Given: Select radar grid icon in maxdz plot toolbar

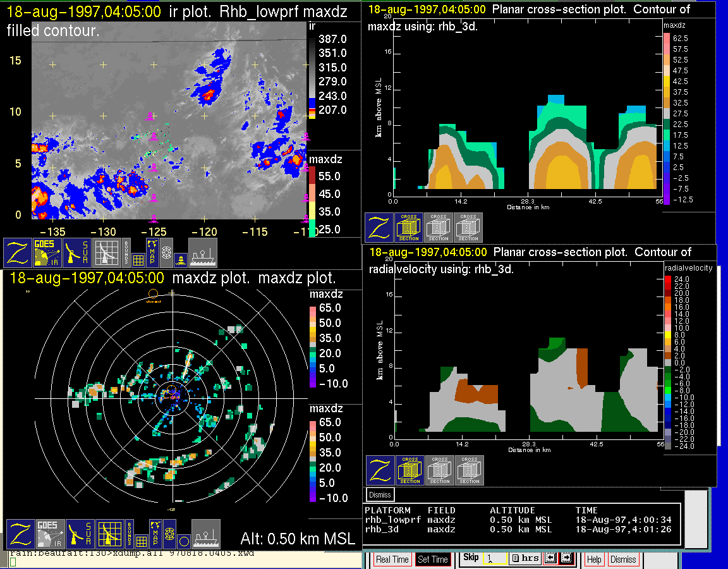Looking at the screenshot, I should 109,535.
